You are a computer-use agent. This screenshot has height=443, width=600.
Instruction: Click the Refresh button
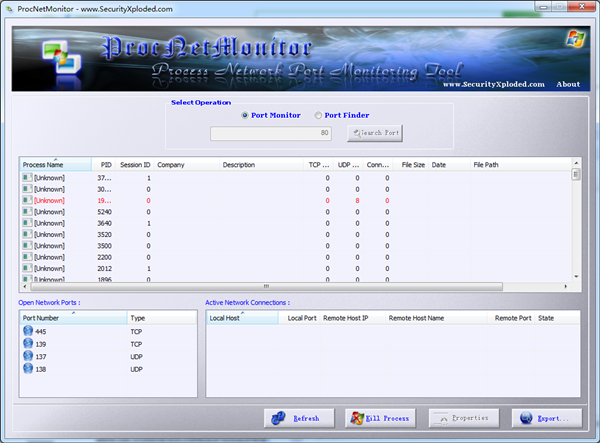coord(299,418)
